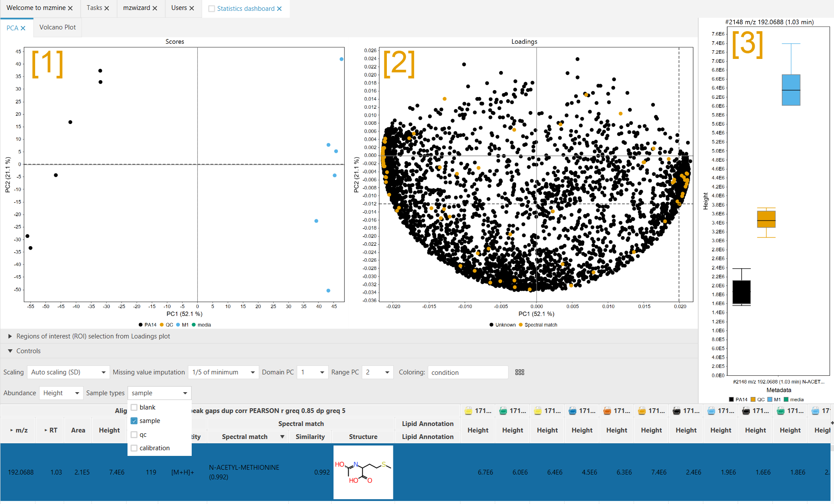
Task: Click the area value 2.1E5 cell
Action: 82,472
